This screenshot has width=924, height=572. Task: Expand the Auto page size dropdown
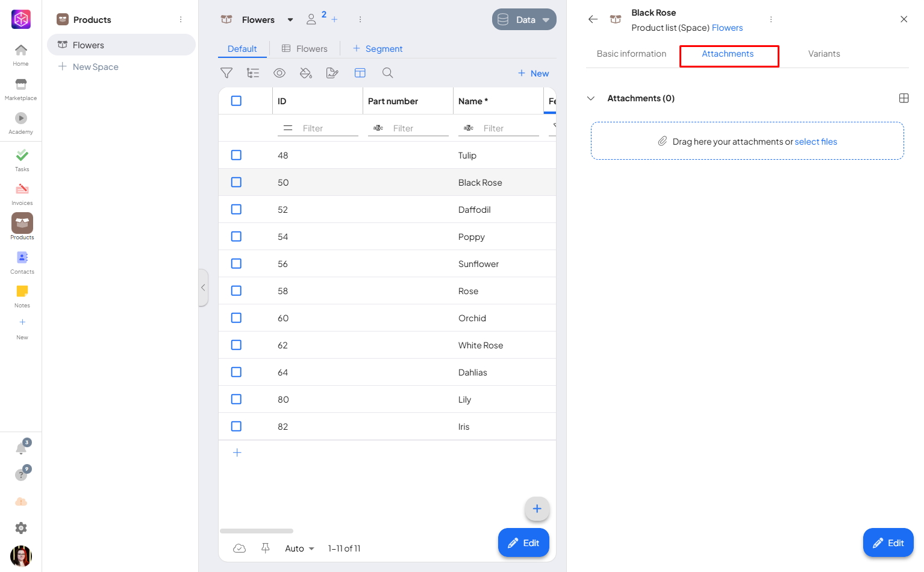(x=299, y=548)
